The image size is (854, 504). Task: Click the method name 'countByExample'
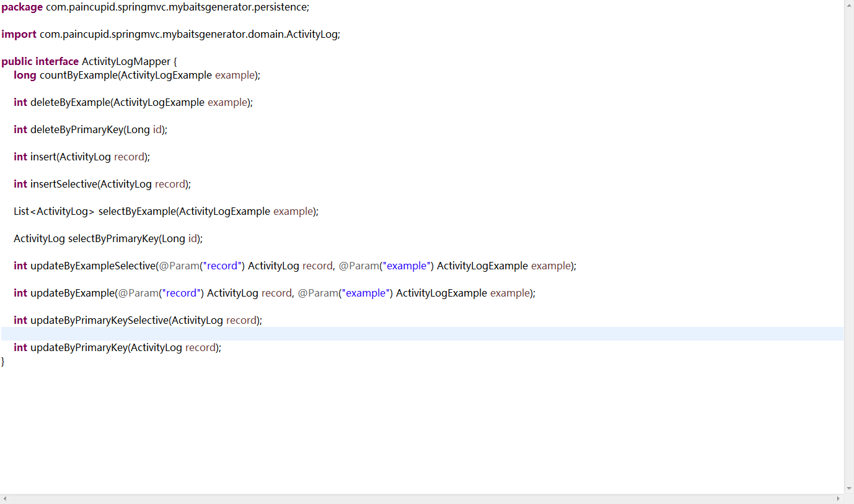[77, 76]
